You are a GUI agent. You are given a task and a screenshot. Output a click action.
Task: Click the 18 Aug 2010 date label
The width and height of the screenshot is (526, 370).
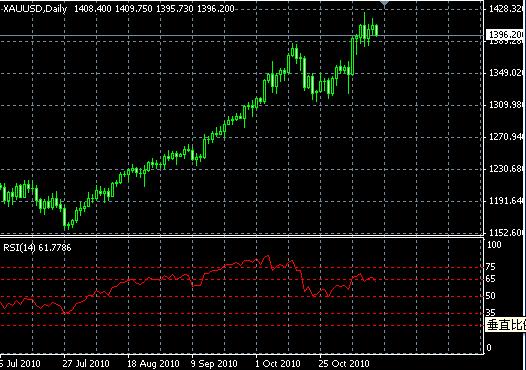point(153,363)
